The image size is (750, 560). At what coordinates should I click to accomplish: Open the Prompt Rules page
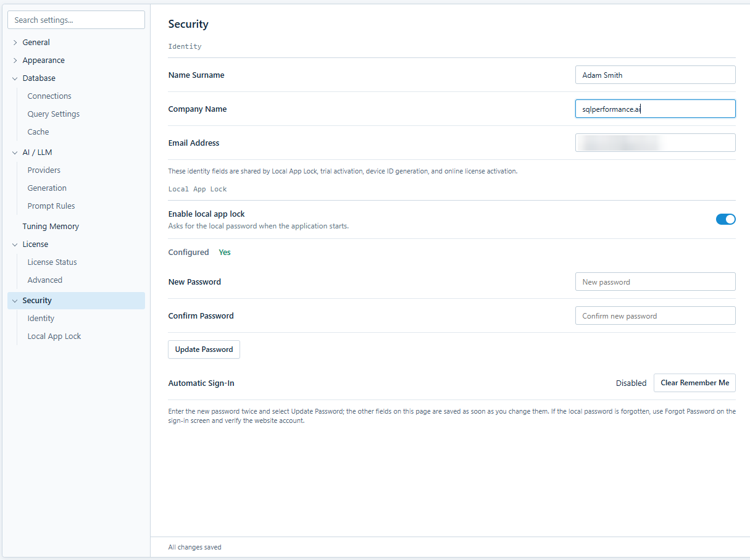(x=51, y=206)
